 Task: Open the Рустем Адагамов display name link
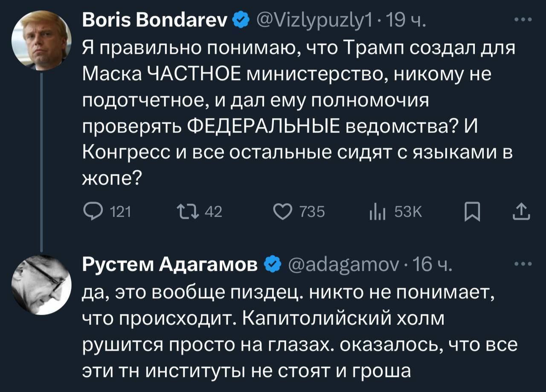(x=170, y=265)
